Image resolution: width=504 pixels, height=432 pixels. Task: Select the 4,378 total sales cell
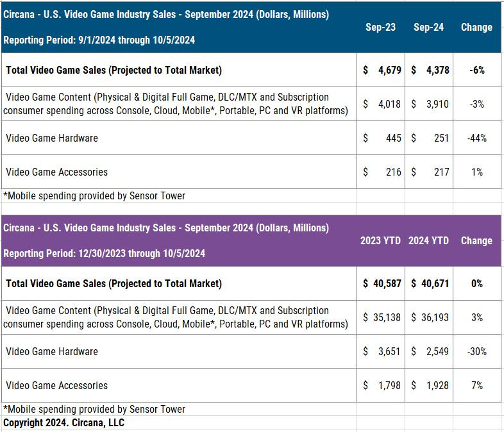pyautogui.click(x=429, y=70)
